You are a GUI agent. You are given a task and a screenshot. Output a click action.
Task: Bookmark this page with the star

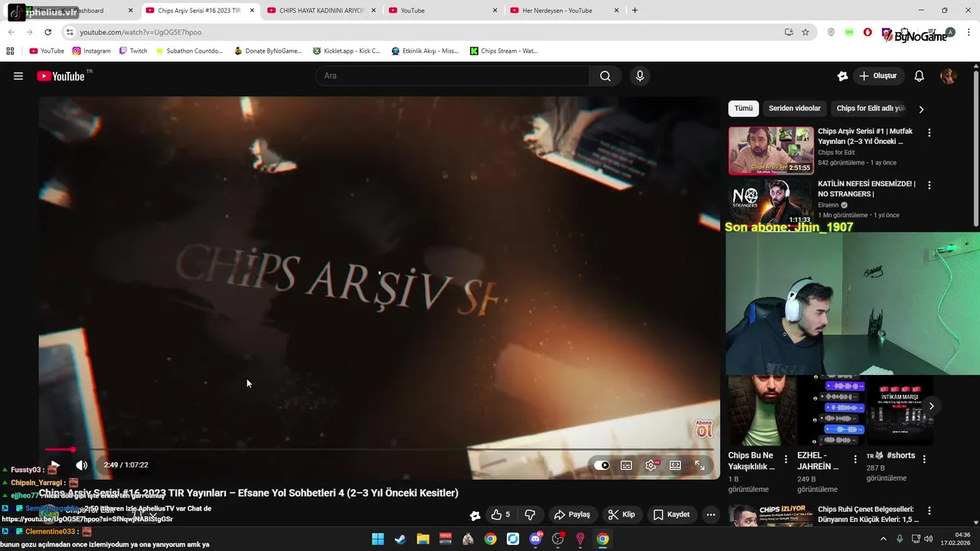805,32
